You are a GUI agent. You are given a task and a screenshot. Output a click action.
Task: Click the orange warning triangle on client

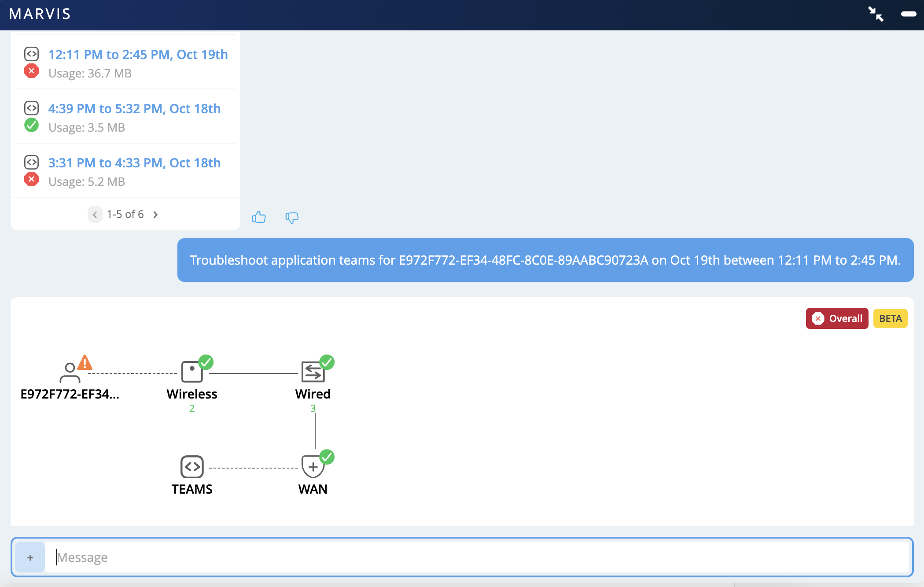pos(85,362)
